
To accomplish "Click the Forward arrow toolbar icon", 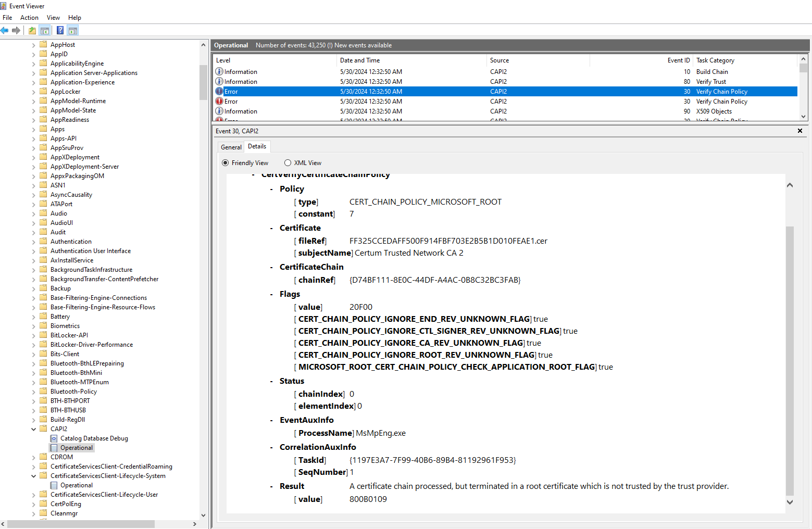I will point(16,30).
